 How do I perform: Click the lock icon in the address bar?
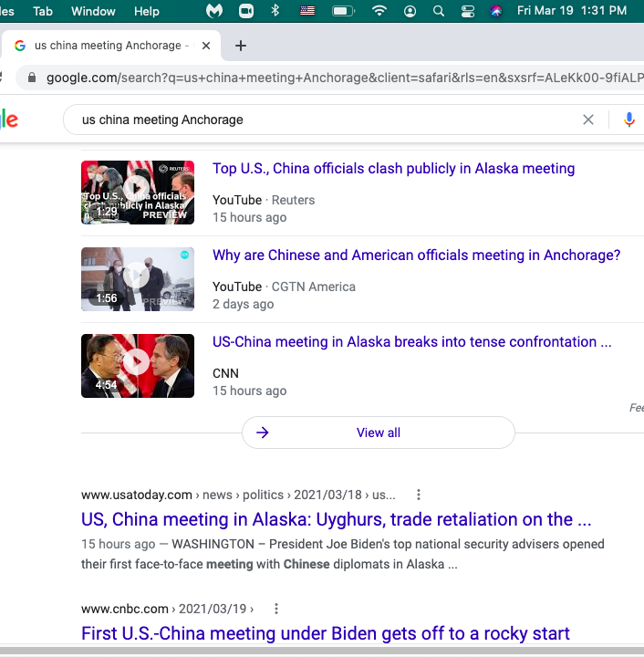[33, 78]
